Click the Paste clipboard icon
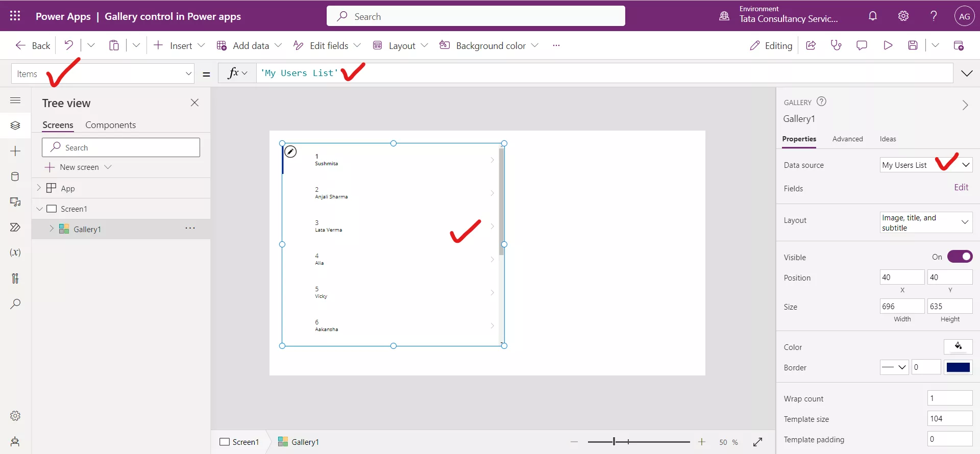This screenshot has height=454, width=980. point(114,45)
